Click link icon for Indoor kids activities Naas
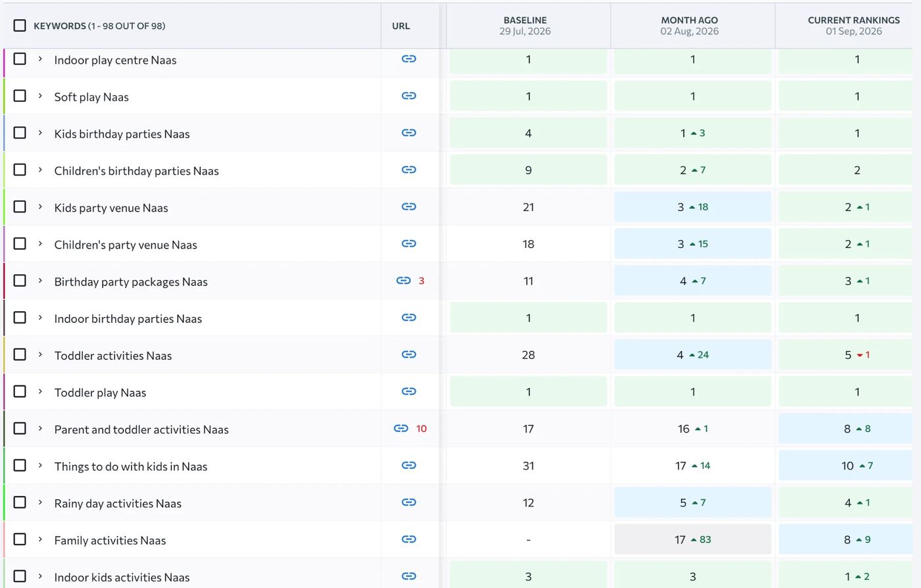Screen dimensions: 921x588 pyautogui.click(x=409, y=576)
